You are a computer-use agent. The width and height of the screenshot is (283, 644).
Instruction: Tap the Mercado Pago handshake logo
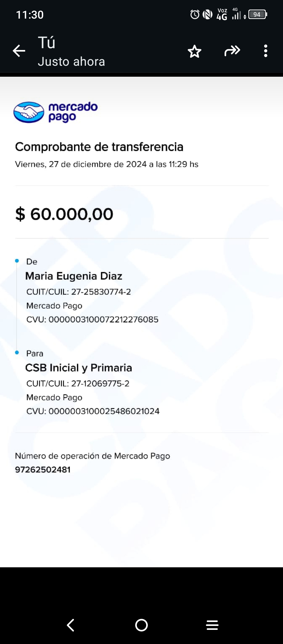pos(29,112)
